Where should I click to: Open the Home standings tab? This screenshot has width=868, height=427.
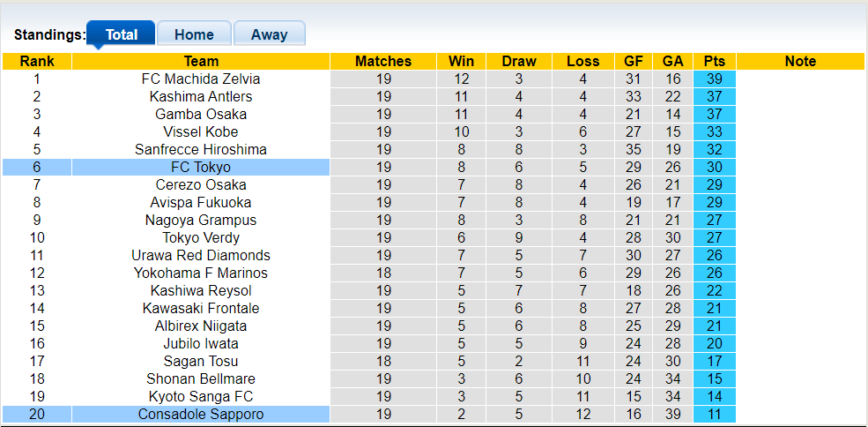194,34
